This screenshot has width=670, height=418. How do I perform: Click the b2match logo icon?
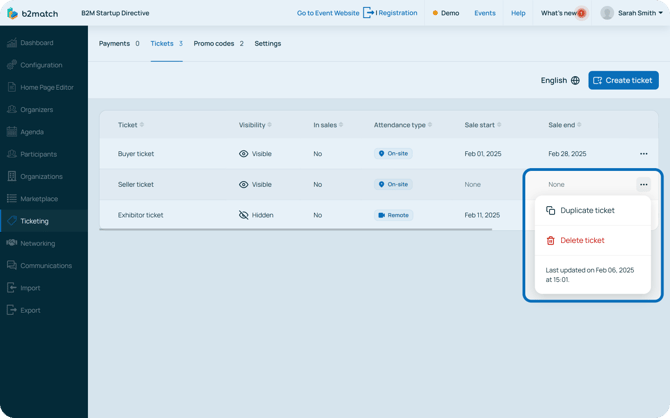[12, 13]
